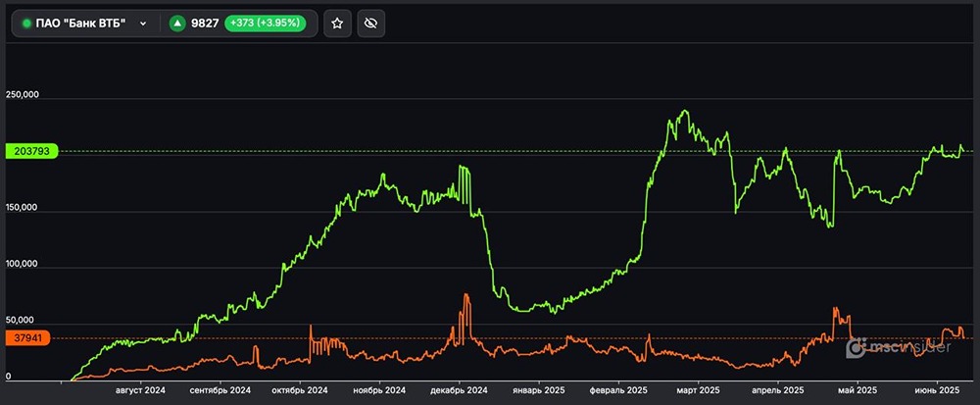Click the март 2025 axis label
Screen dimensions: 980x405
click(697, 390)
